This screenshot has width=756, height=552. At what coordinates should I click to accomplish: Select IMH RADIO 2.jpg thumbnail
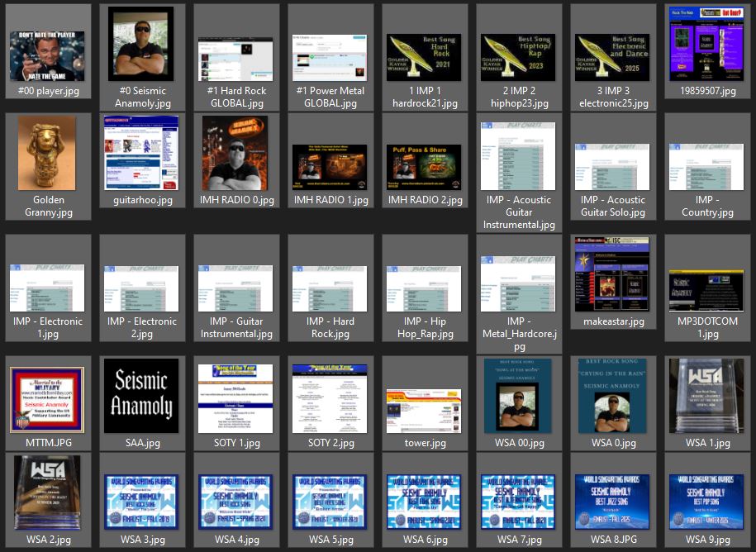tap(424, 167)
